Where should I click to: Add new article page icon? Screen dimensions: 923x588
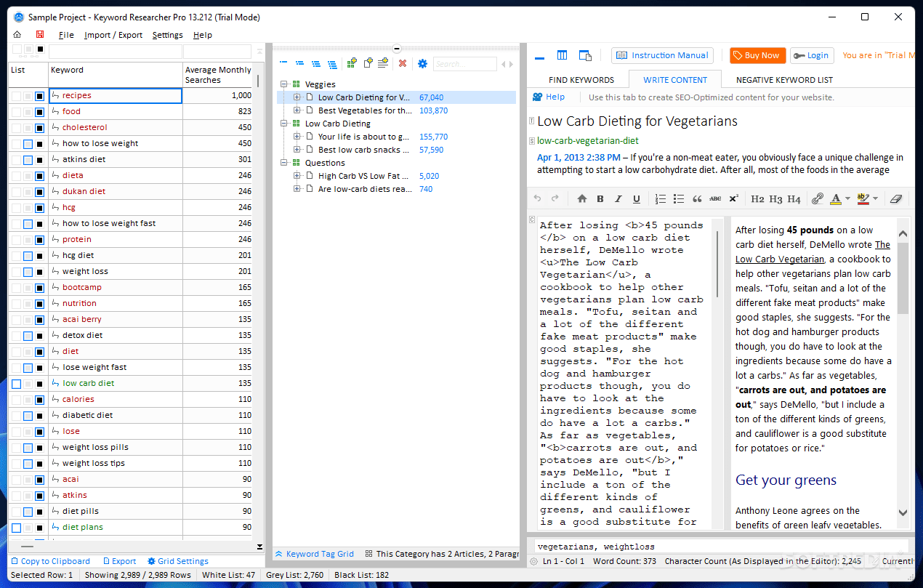pyautogui.click(x=368, y=63)
